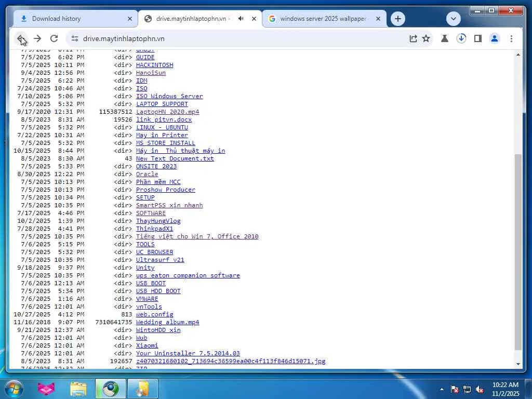Expand the tab search dropdown chevron
This screenshot has height=399, width=532.
454,19
